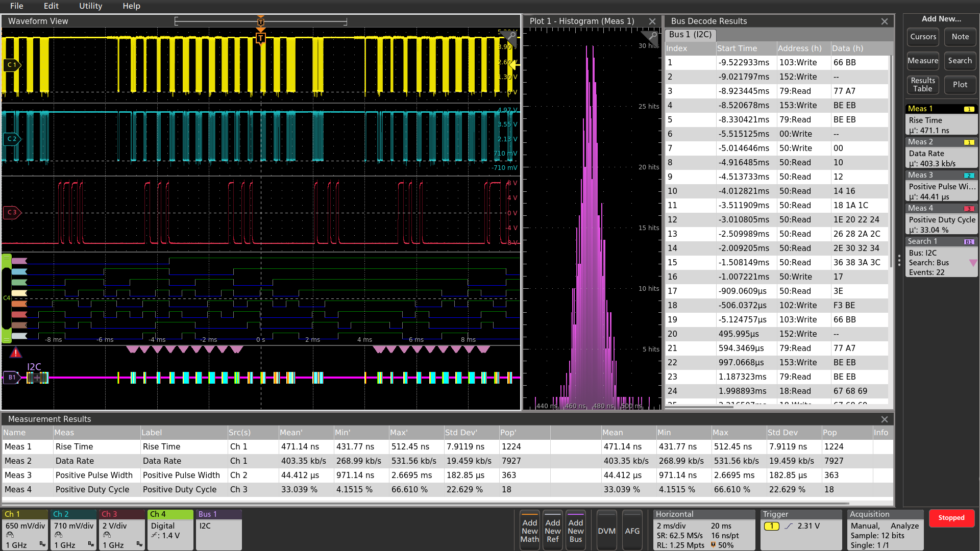Open Add New Math

(529, 531)
